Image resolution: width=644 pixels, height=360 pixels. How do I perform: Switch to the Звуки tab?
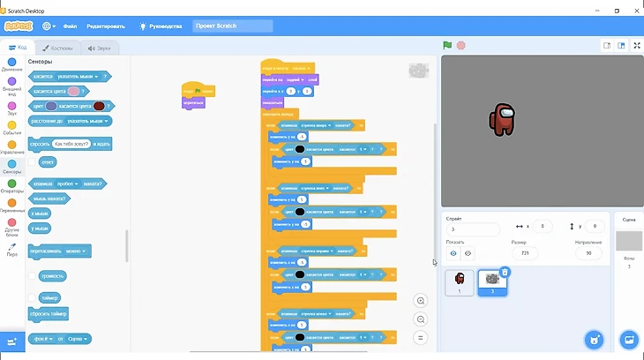point(100,48)
